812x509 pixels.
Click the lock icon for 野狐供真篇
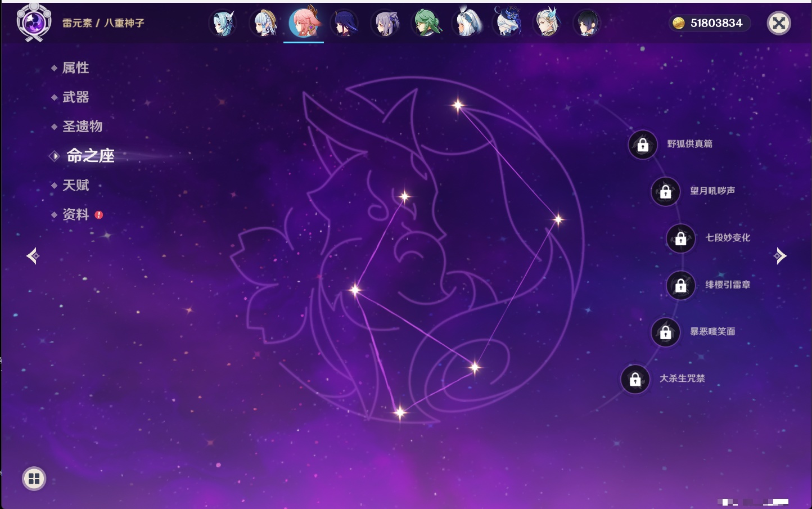click(x=643, y=145)
